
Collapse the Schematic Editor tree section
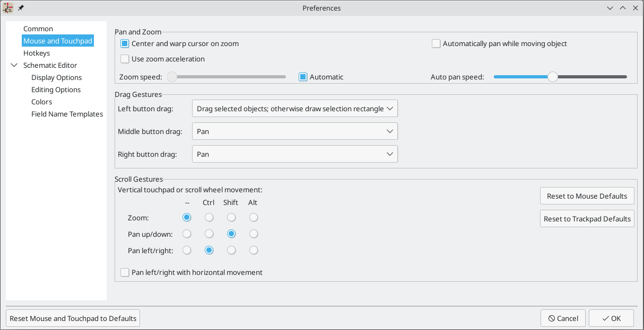(x=13, y=65)
